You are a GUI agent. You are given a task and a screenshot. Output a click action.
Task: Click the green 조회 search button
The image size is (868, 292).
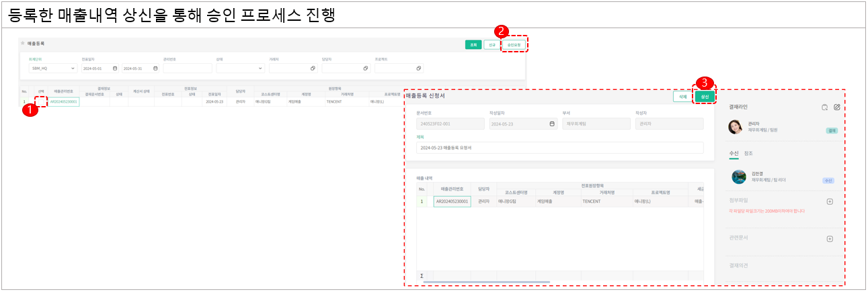pos(473,45)
